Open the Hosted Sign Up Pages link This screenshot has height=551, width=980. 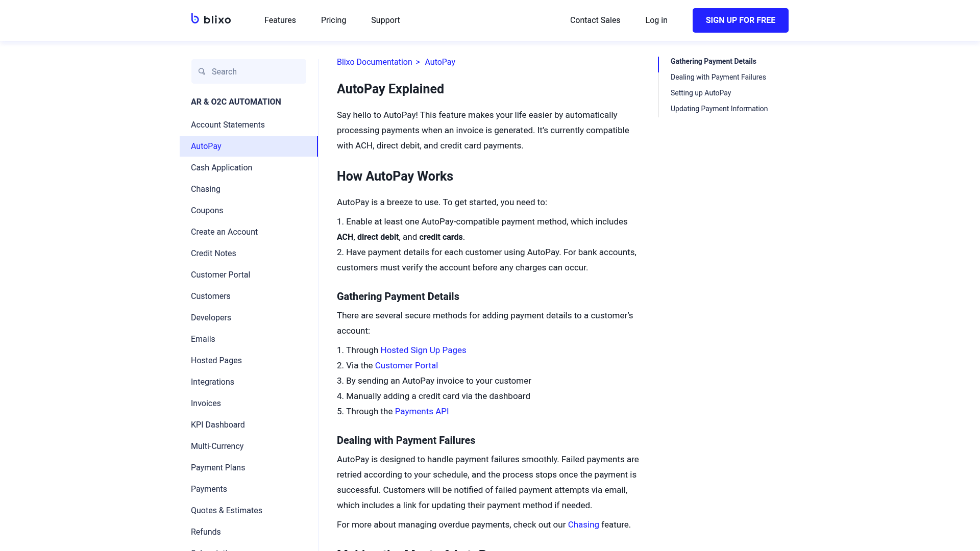(423, 350)
